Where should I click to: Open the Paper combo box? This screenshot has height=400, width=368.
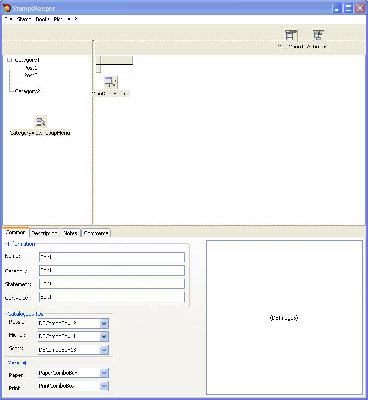tap(104, 373)
